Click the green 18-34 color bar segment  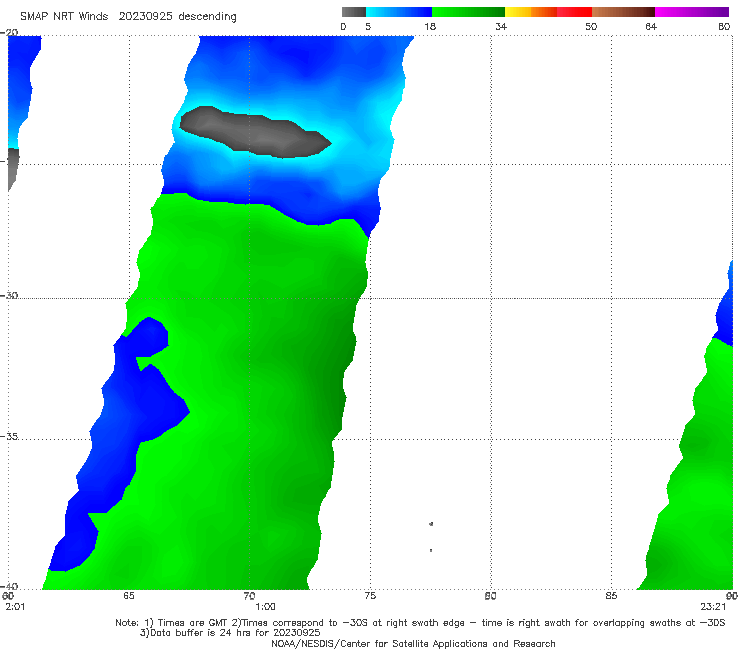[468, 12]
